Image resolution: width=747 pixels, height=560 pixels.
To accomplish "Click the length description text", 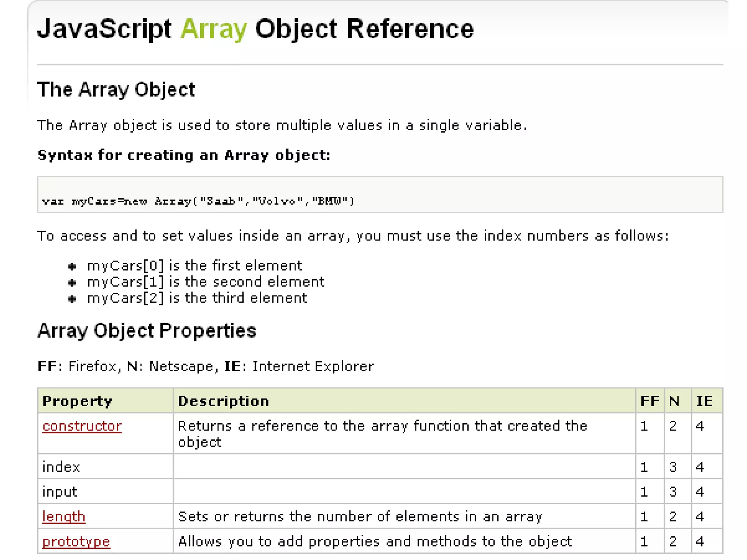I will pyautogui.click(x=360, y=517).
